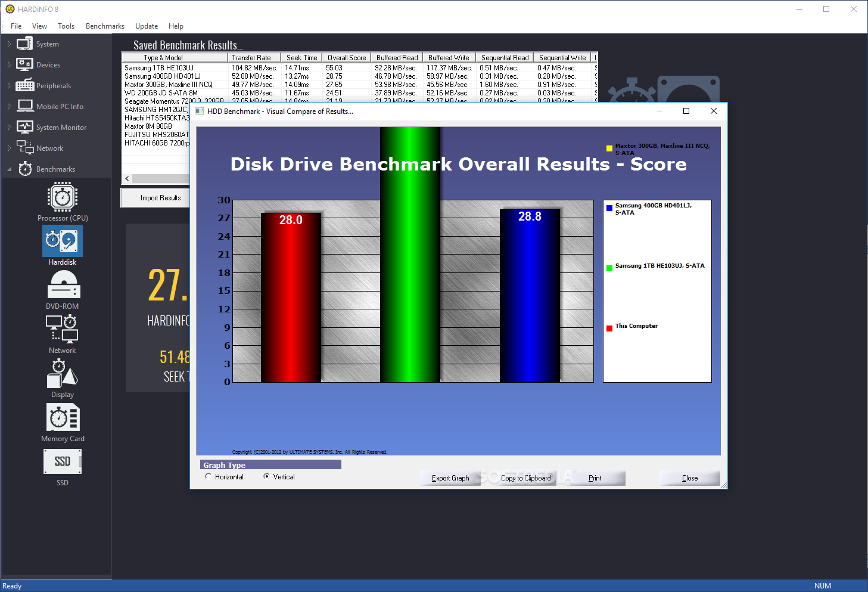868x592 pixels.
Task: Open the Devices category icon
Action: [24, 64]
